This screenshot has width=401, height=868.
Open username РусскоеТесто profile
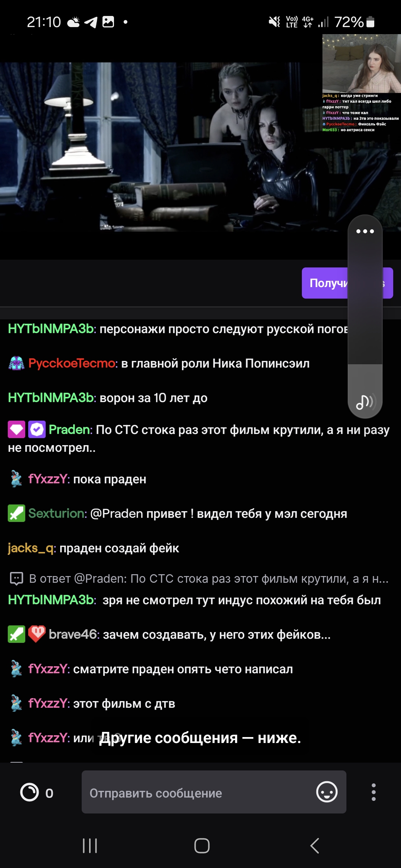click(73, 363)
